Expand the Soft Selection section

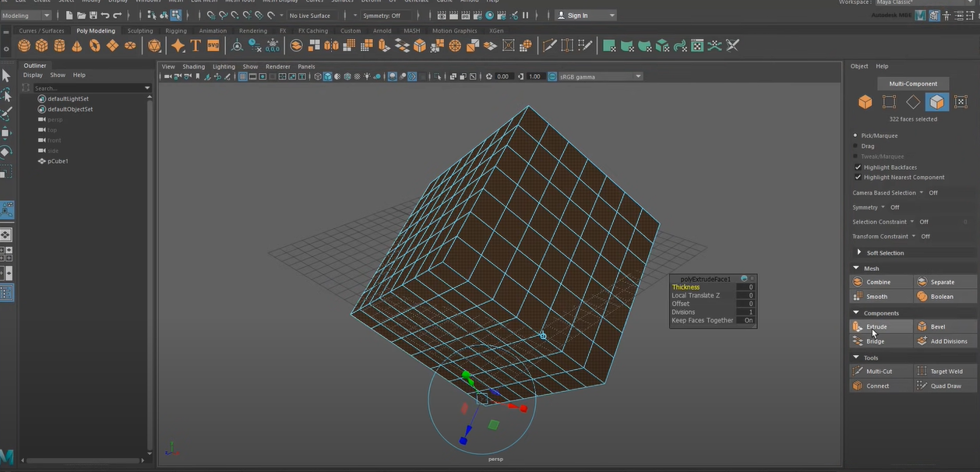point(859,252)
